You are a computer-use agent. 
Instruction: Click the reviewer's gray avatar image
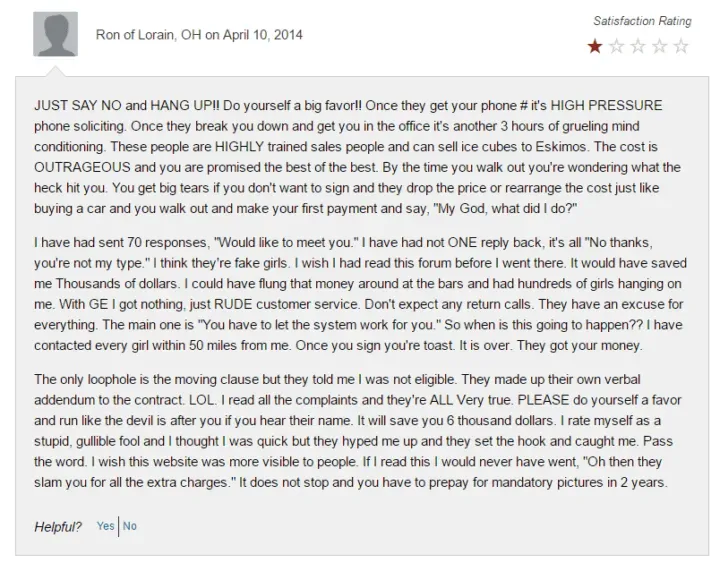[x=55, y=34]
